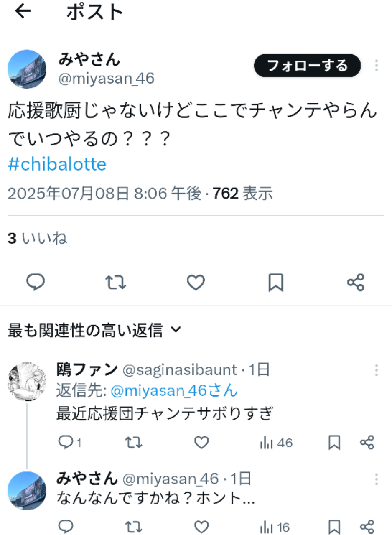Viewport: 392px width, 535px height.
Task: Share the main post
Action: 356,283
